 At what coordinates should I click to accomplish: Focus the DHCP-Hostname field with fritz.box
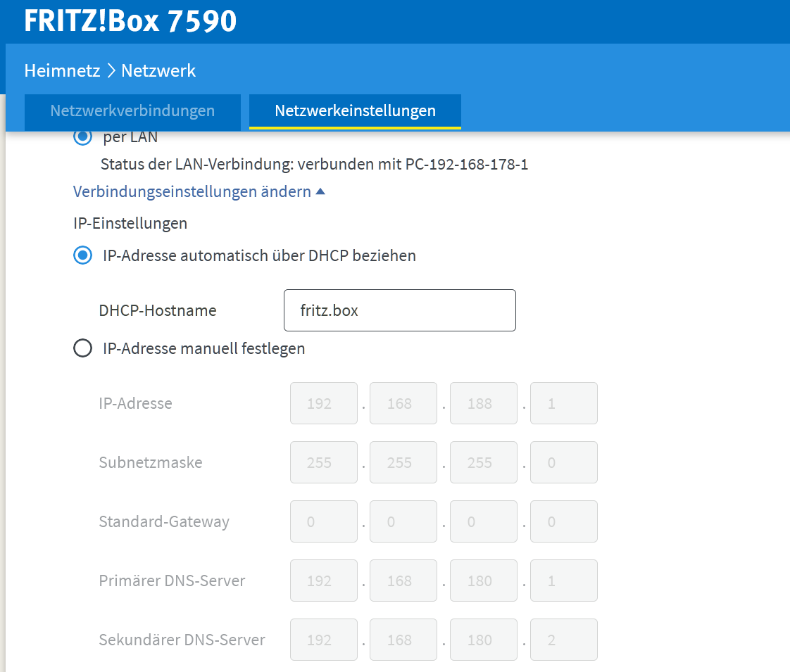pyautogui.click(x=399, y=310)
